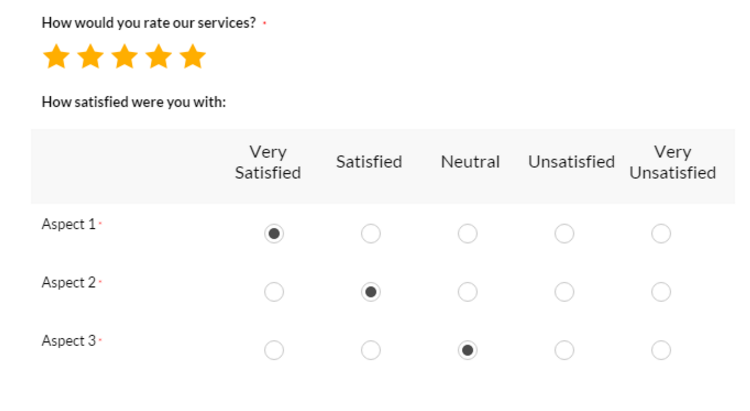Click the fifth rating star

pyautogui.click(x=193, y=56)
